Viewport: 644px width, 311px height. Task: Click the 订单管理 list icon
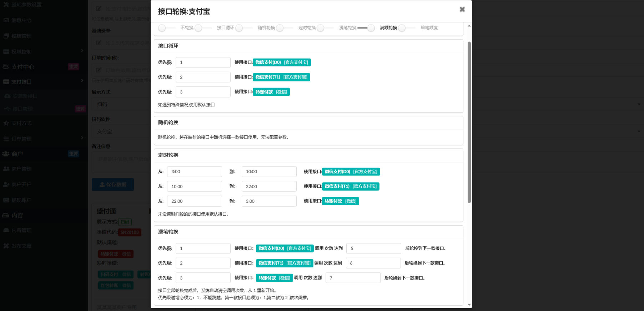[x=6, y=139]
